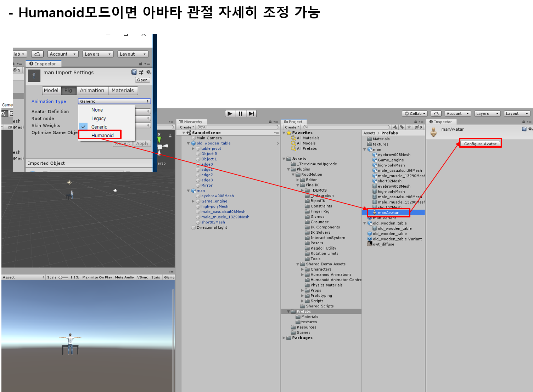Image resolution: width=533 pixels, height=392 pixels.
Task: Click the Configure Avatar button
Action: click(480, 143)
